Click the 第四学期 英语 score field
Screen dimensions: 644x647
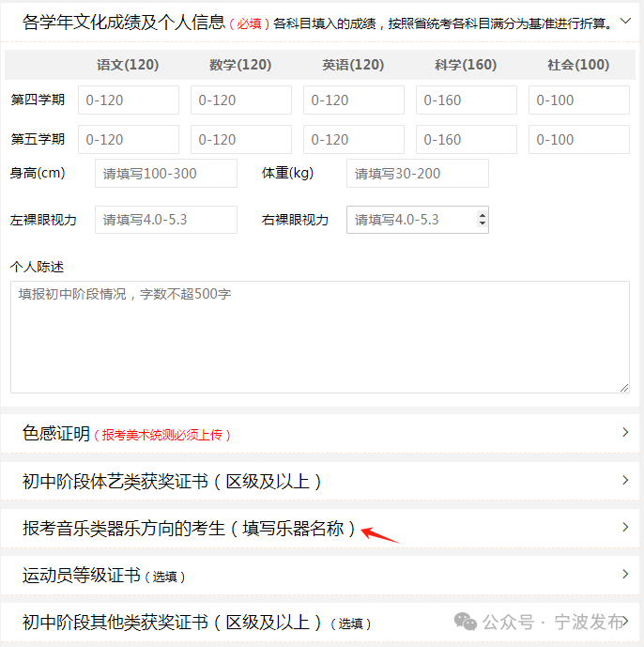point(354,100)
